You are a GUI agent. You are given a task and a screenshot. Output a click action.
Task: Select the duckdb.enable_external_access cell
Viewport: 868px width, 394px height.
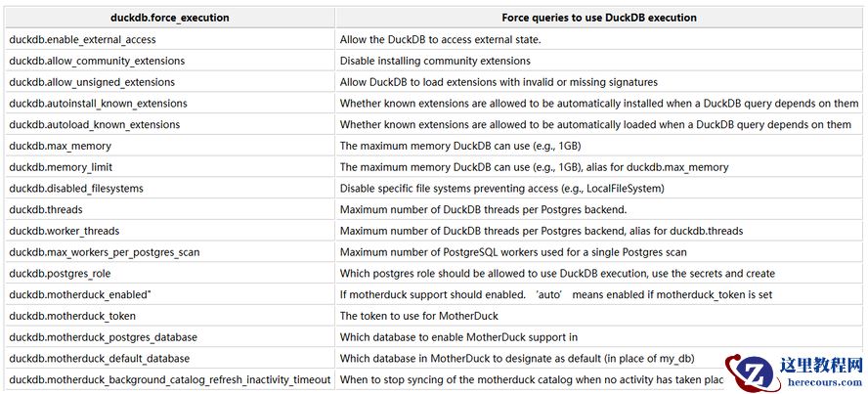coord(82,39)
